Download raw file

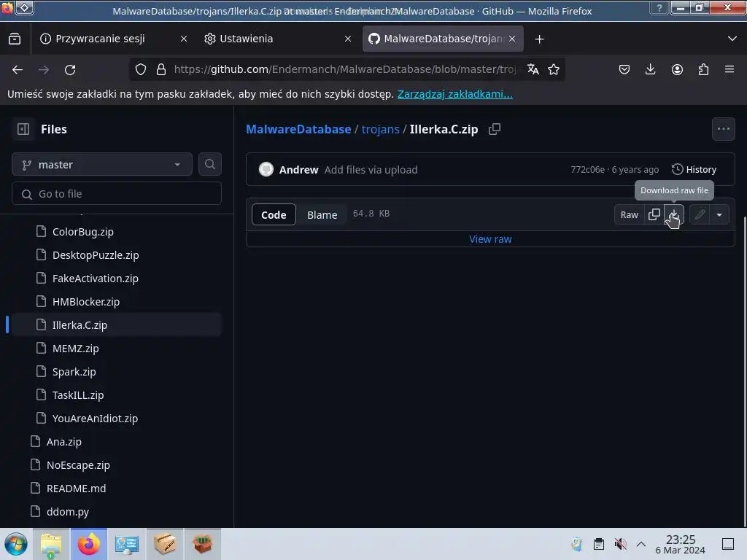[673, 215]
